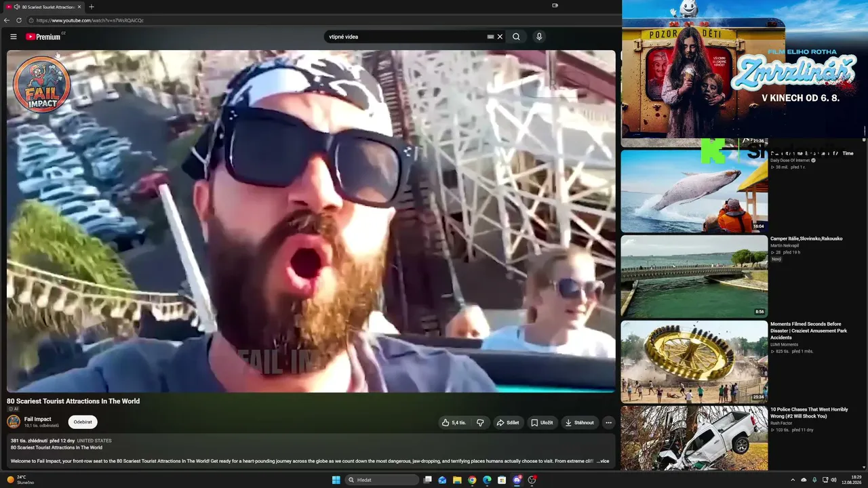Click the Fail Impact logo overlay in video
The height and width of the screenshot is (488, 868).
click(41, 84)
